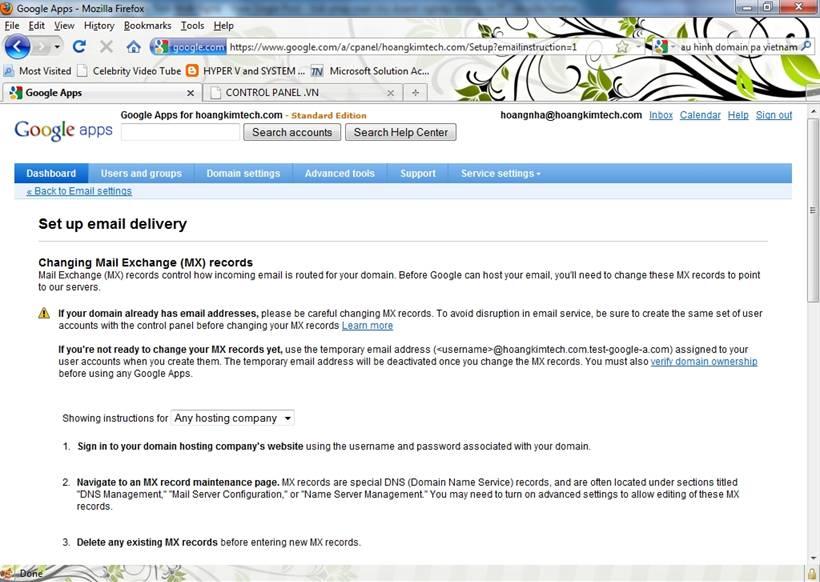Close the Google Apps tab
This screenshot has width=820, height=582.
click(x=190, y=93)
